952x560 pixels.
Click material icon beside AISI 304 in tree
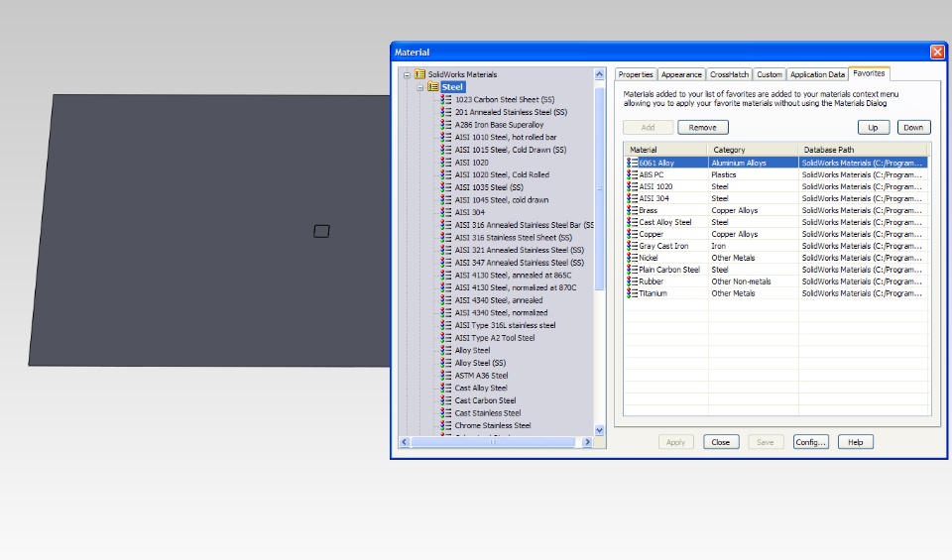446,212
